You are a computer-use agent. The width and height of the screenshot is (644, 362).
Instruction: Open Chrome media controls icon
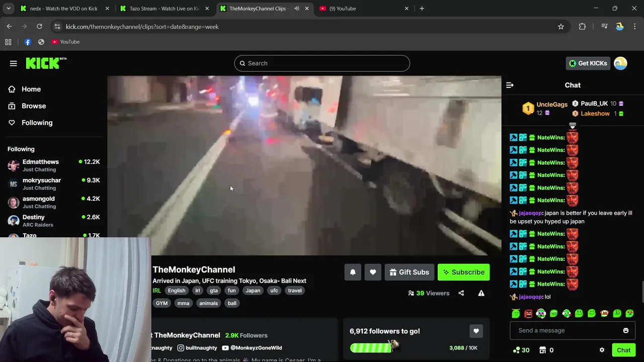[604, 27]
